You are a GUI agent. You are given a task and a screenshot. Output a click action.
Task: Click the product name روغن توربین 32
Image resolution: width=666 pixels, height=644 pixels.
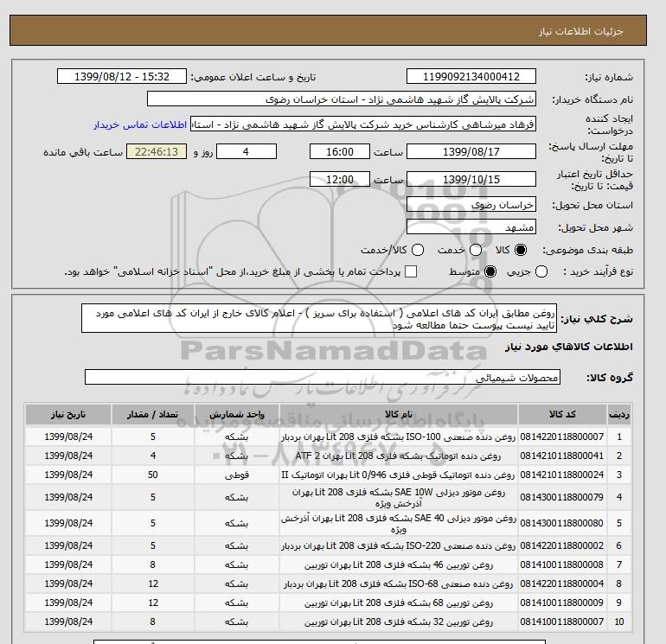click(399, 622)
